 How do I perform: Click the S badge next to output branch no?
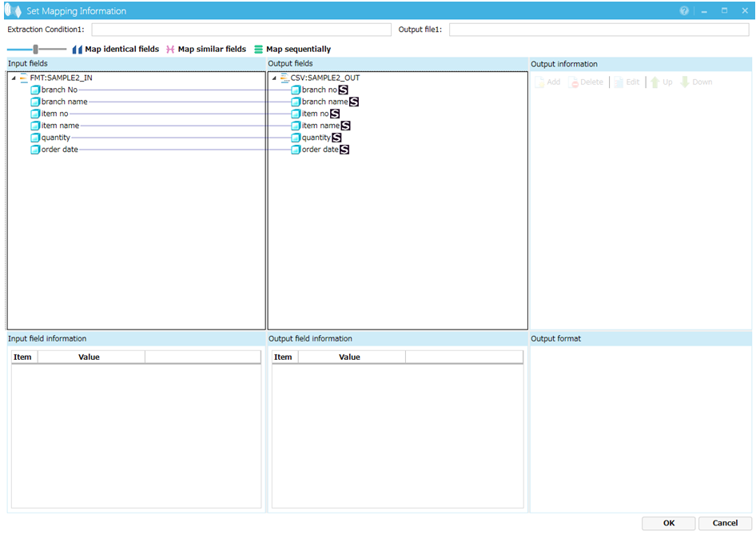pyautogui.click(x=343, y=90)
